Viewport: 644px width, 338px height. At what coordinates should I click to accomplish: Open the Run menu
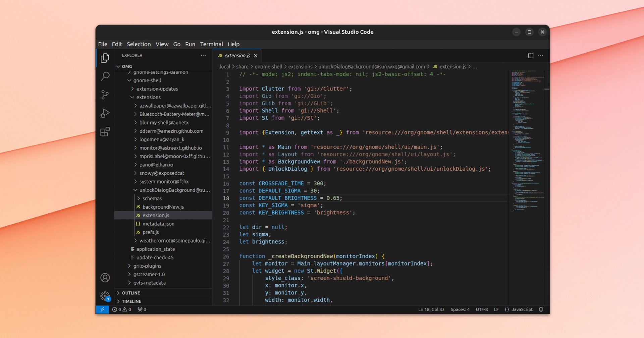tap(190, 44)
